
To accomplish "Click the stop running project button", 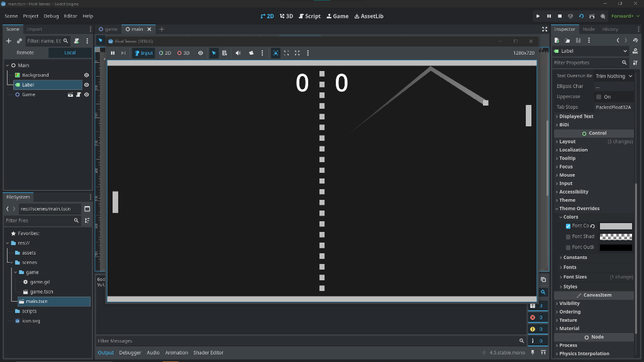I will pyautogui.click(x=560, y=16).
